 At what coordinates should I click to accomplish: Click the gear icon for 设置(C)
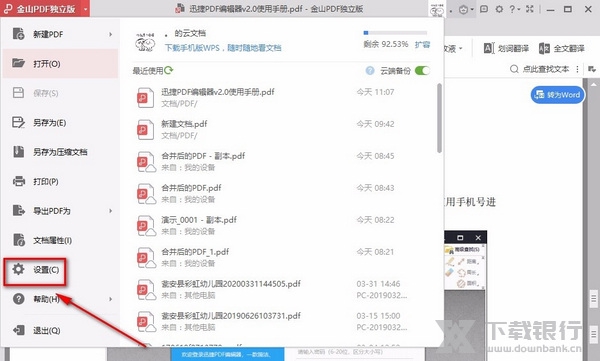click(18, 269)
